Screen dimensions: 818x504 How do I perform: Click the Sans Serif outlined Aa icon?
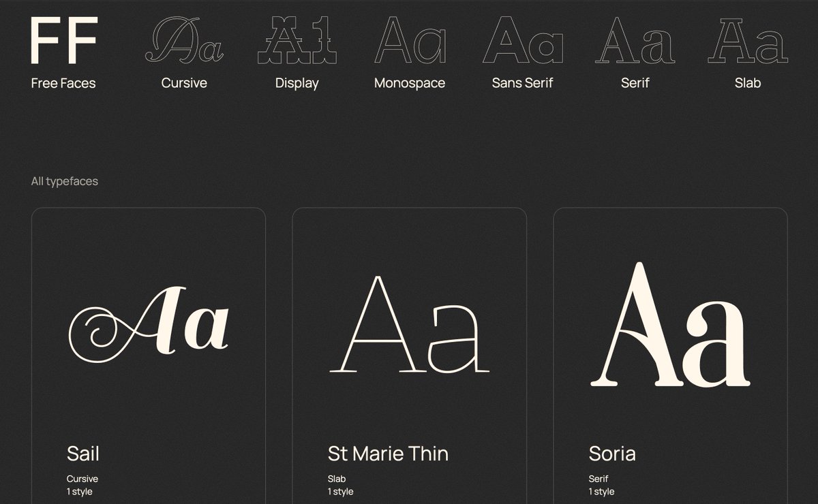coord(523,41)
